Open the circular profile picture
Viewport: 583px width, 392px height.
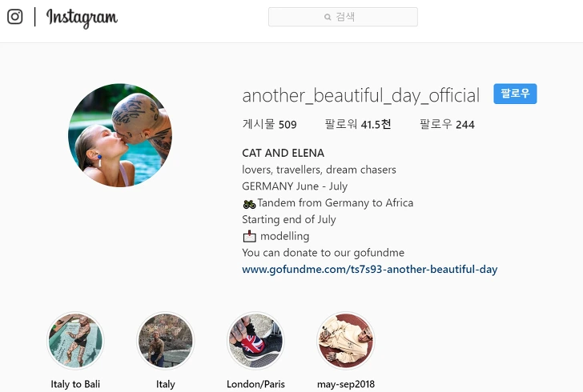120,135
